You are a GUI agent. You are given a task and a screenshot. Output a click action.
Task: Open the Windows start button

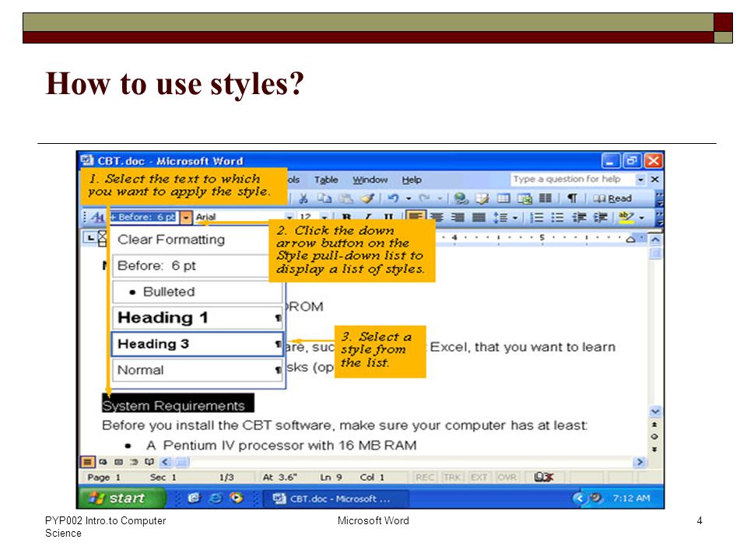[121, 498]
